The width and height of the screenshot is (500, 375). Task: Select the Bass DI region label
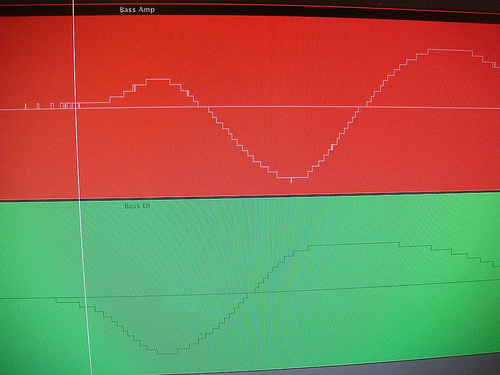tap(137, 206)
